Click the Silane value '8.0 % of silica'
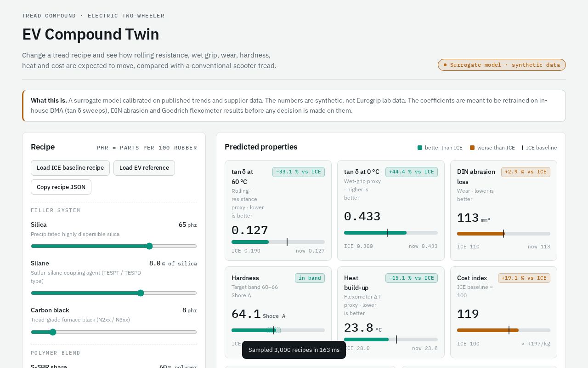This screenshot has height=368, width=588. click(173, 264)
